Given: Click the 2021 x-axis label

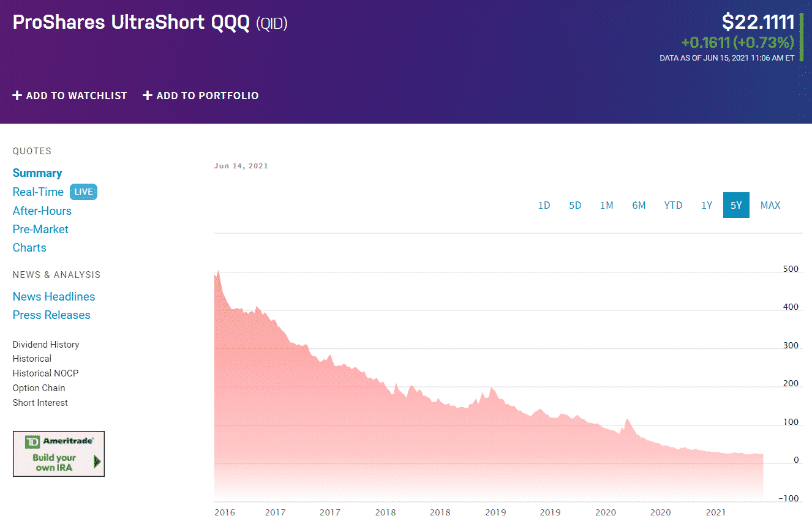Looking at the screenshot, I should (x=716, y=512).
